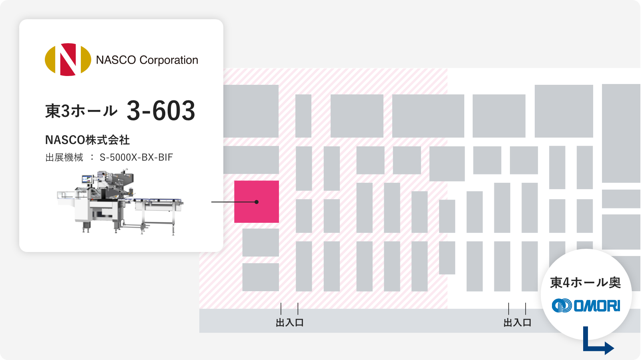The width and height of the screenshot is (644, 360).
Task: Click the 東3ホール hall label
Action: pyautogui.click(x=81, y=111)
